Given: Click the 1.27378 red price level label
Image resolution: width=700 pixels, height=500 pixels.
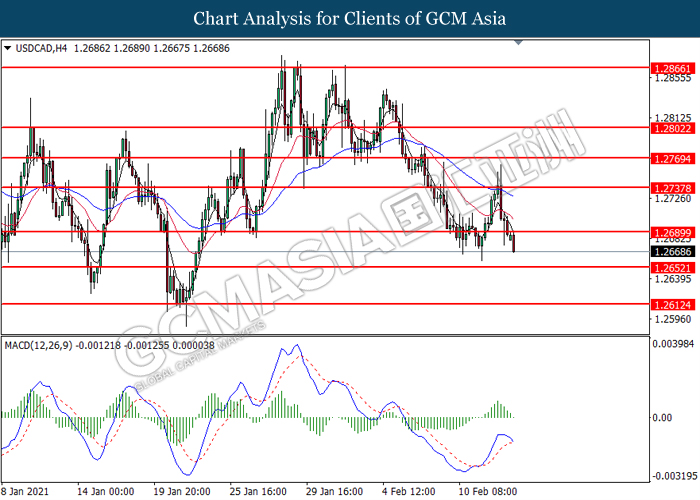Looking at the screenshot, I should [x=673, y=188].
